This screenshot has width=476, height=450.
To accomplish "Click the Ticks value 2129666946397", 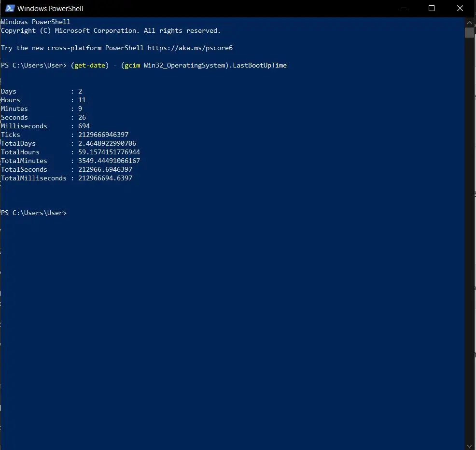I will (103, 135).
